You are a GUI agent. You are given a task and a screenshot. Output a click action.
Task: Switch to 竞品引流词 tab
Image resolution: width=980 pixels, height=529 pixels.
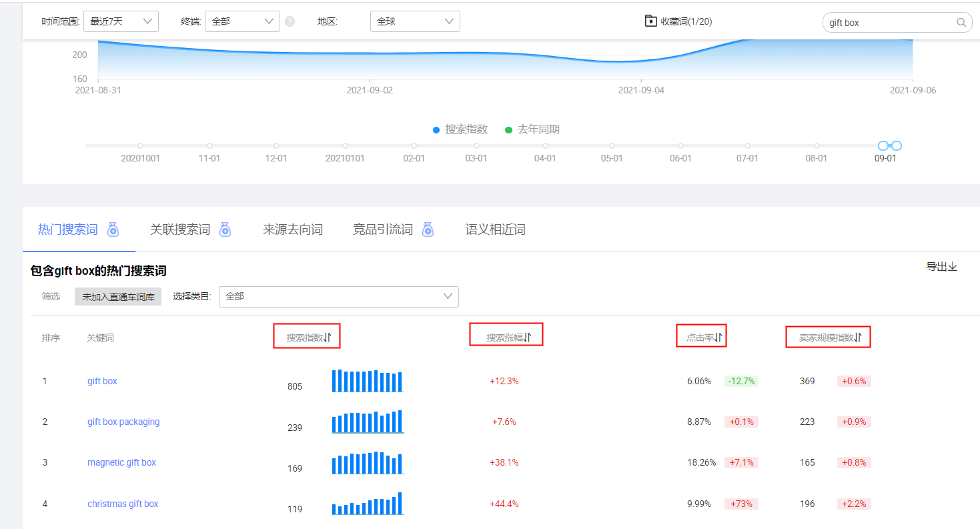tap(383, 229)
